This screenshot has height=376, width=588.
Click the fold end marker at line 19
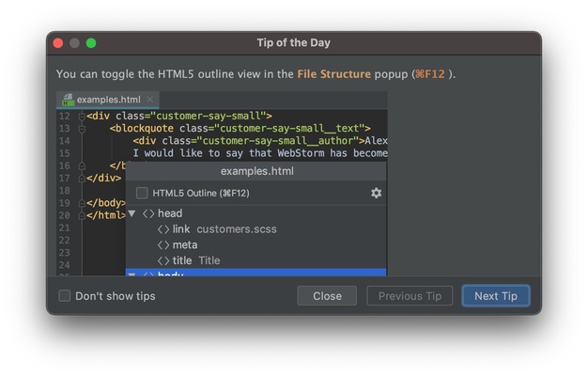pos(82,203)
